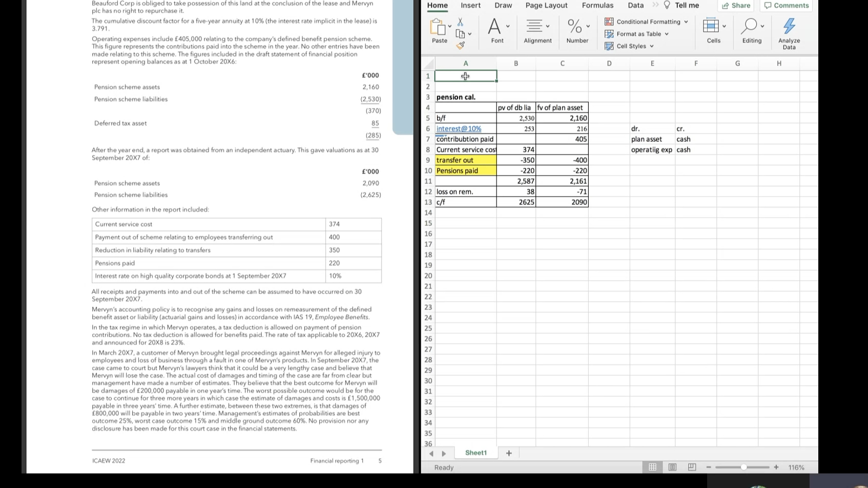
Task: Click the Analyze Data lightning icon
Action: coord(789,26)
